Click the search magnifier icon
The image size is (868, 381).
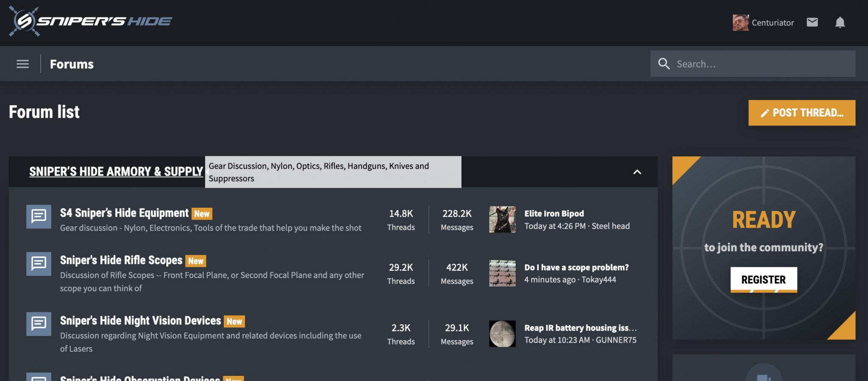tap(664, 64)
